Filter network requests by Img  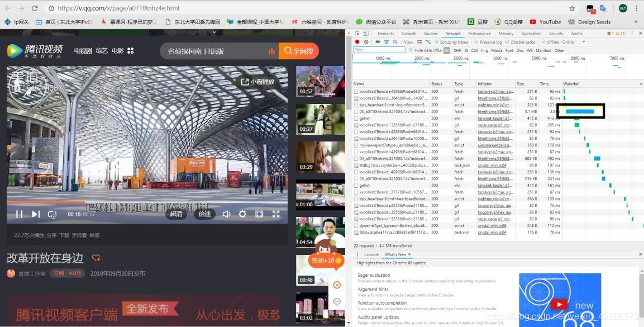coord(485,50)
